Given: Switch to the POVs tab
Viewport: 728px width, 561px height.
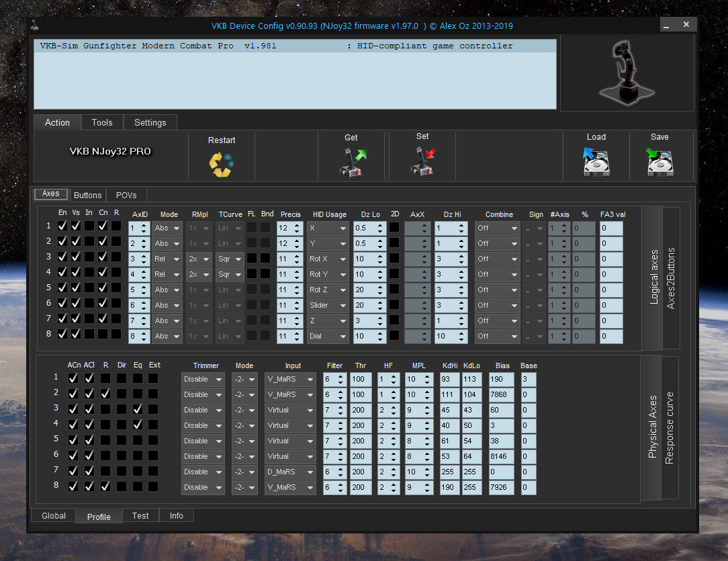Looking at the screenshot, I should tap(126, 195).
